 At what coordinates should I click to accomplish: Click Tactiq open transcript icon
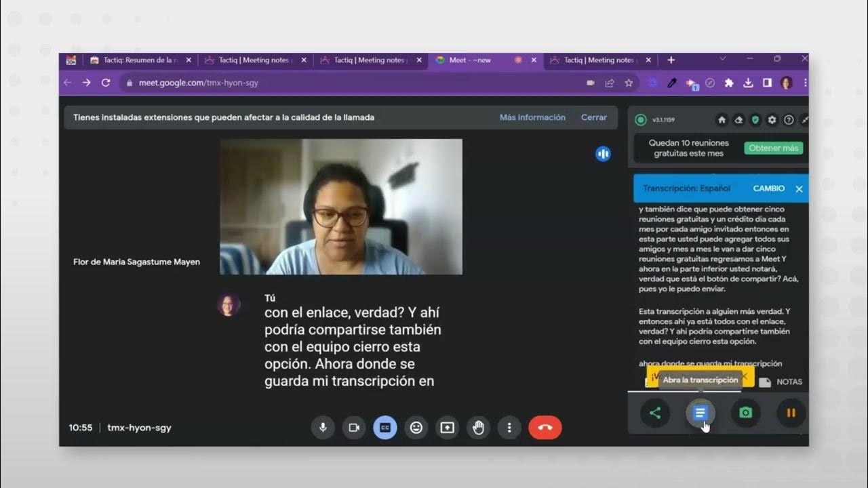(701, 413)
